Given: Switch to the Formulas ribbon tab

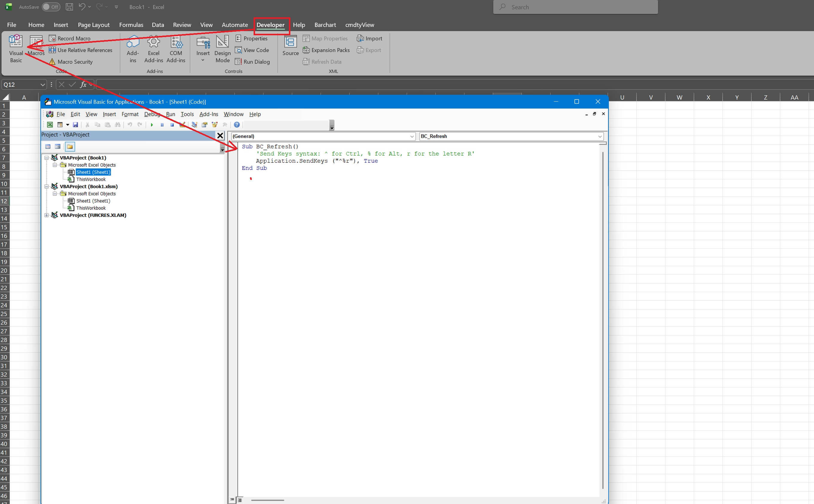Looking at the screenshot, I should [131, 25].
